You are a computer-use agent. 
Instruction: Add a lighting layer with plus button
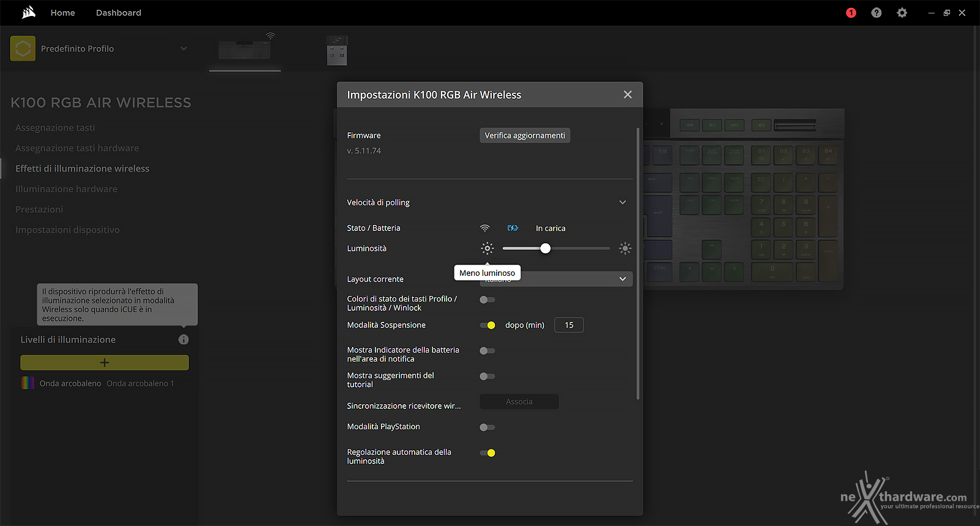[105, 362]
